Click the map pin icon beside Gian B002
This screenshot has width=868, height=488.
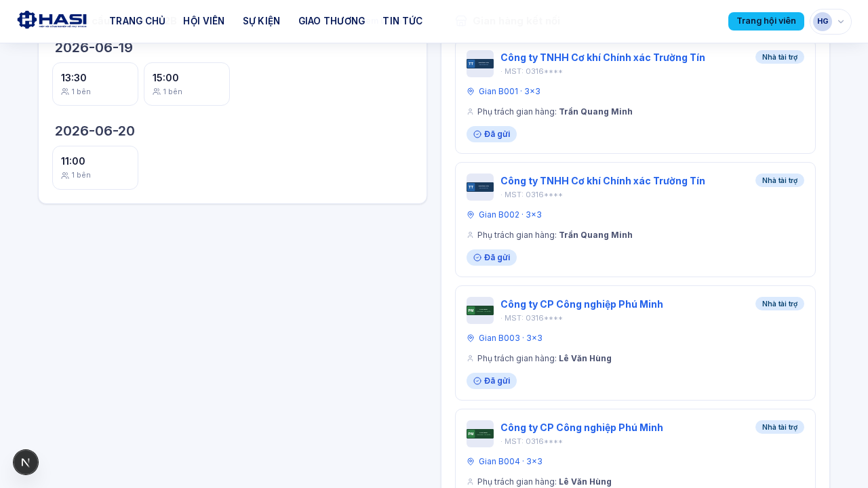(x=471, y=215)
